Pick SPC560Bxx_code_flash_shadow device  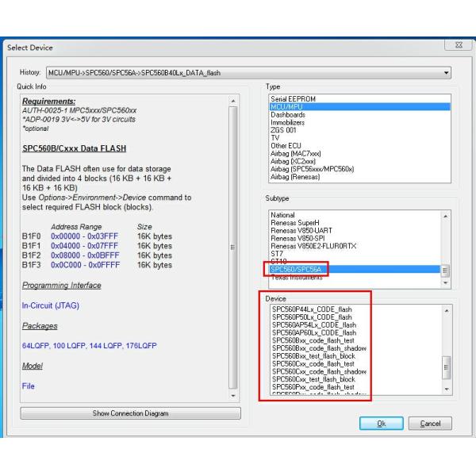point(356,348)
